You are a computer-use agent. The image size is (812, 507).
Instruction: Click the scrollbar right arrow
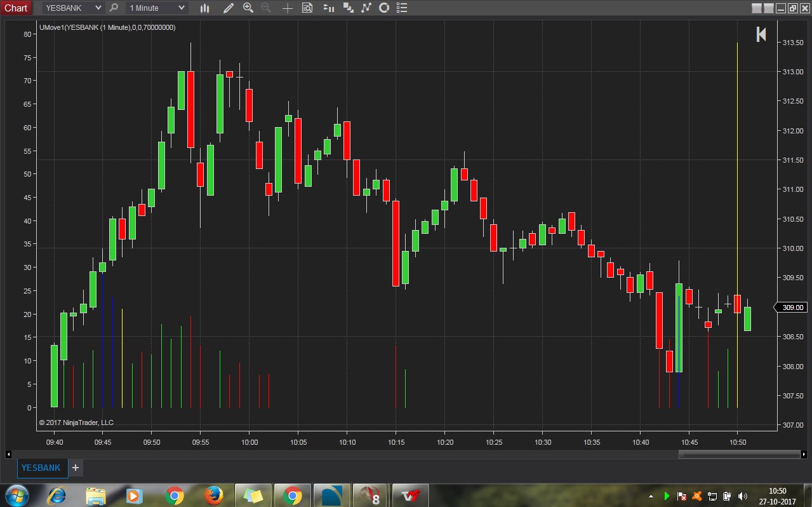click(x=804, y=454)
